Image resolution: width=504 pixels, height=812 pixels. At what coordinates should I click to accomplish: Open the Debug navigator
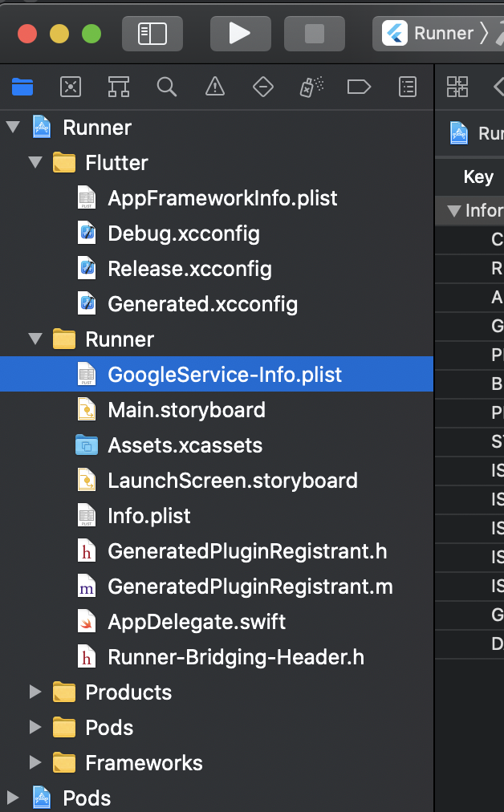(311, 87)
